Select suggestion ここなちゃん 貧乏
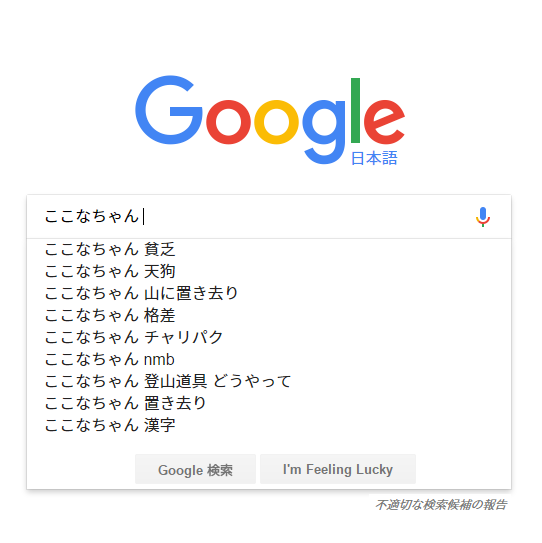This screenshot has height=543, width=542. pyautogui.click(x=269, y=249)
